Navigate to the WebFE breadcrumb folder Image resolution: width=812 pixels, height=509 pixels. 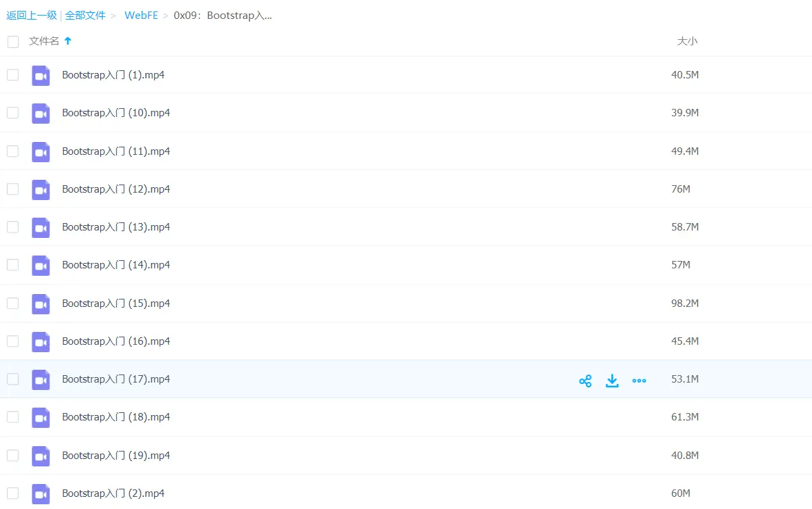click(x=141, y=15)
